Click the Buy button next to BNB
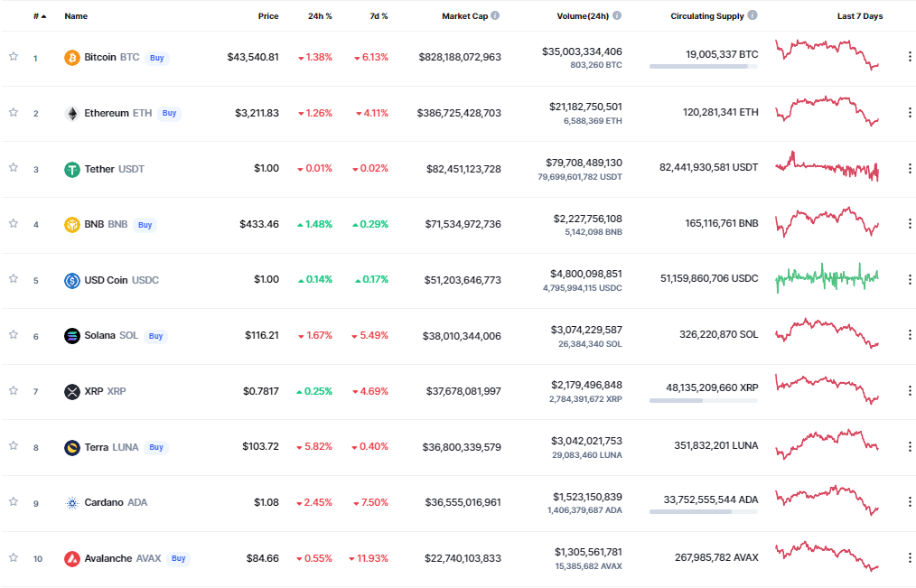 coord(145,225)
